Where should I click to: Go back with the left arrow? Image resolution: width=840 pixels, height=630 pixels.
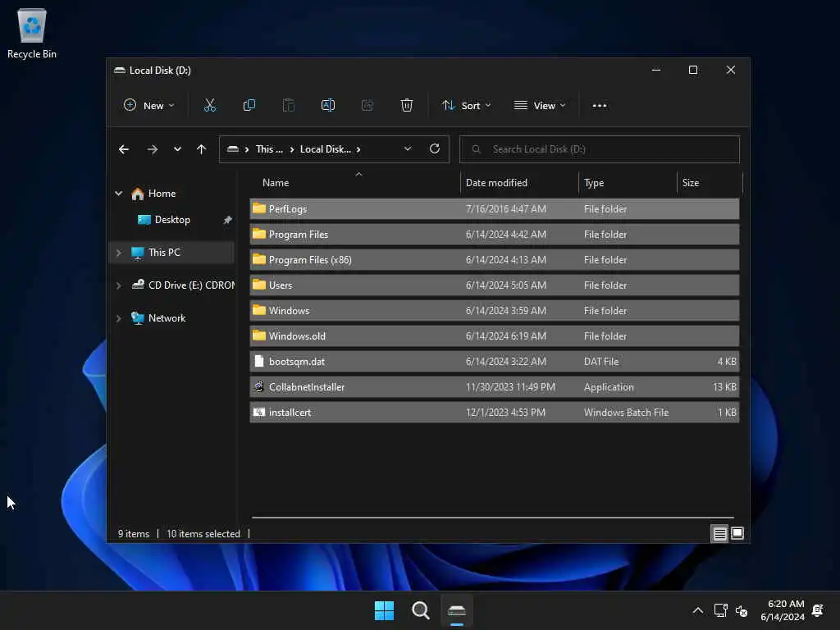pos(124,149)
